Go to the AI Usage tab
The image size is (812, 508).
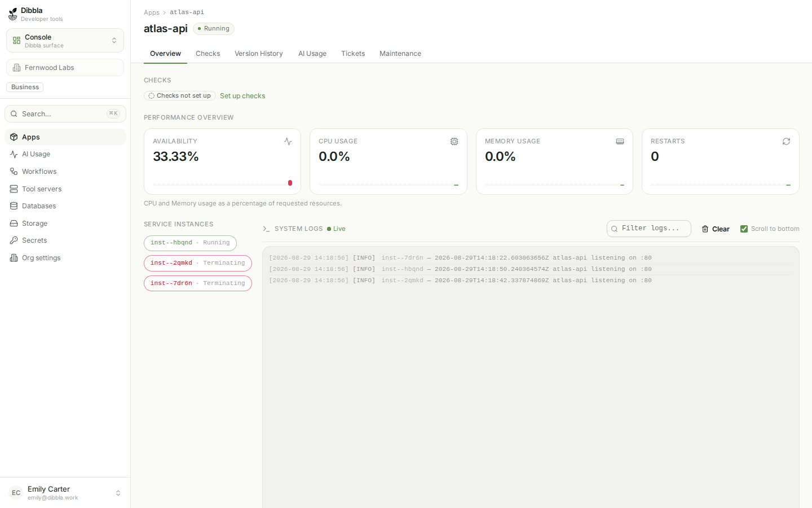click(x=312, y=54)
